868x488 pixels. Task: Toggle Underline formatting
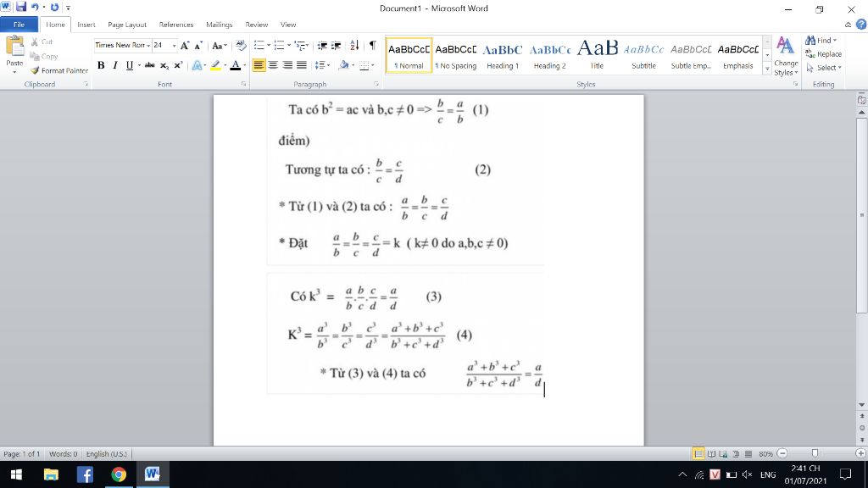pos(129,65)
